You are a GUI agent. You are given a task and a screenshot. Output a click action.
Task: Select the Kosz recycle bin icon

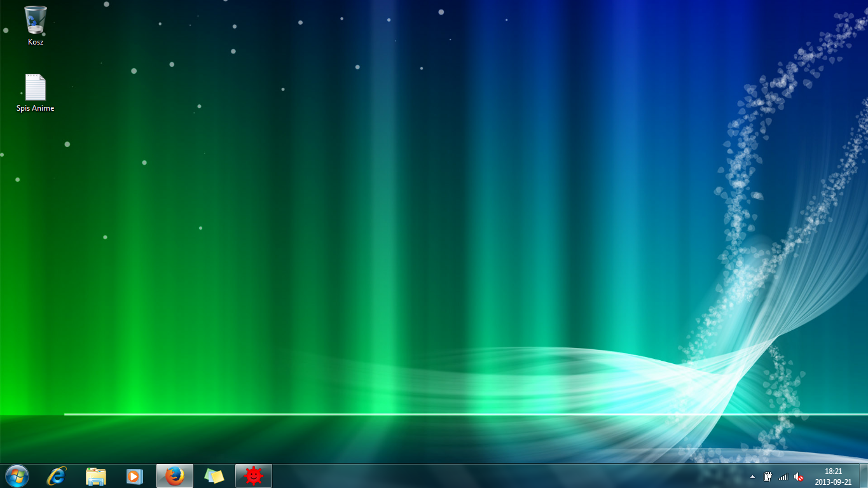pyautogui.click(x=36, y=25)
